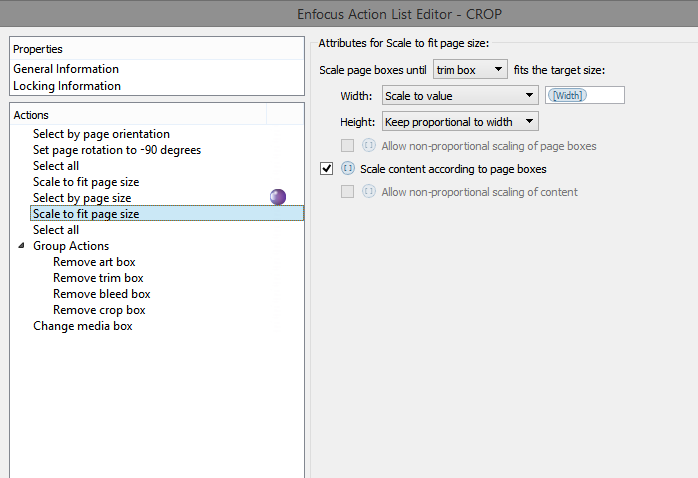Select the Group Actions row

tap(71, 246)
